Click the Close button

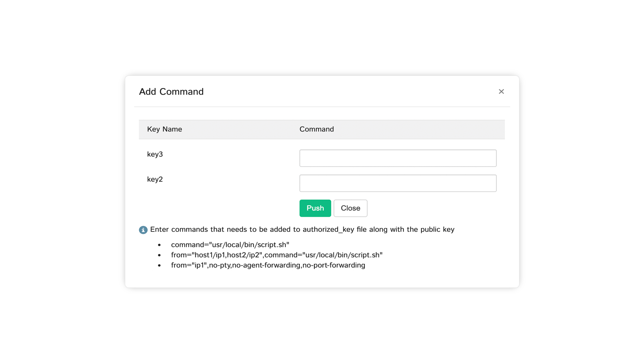coord(350,208)
